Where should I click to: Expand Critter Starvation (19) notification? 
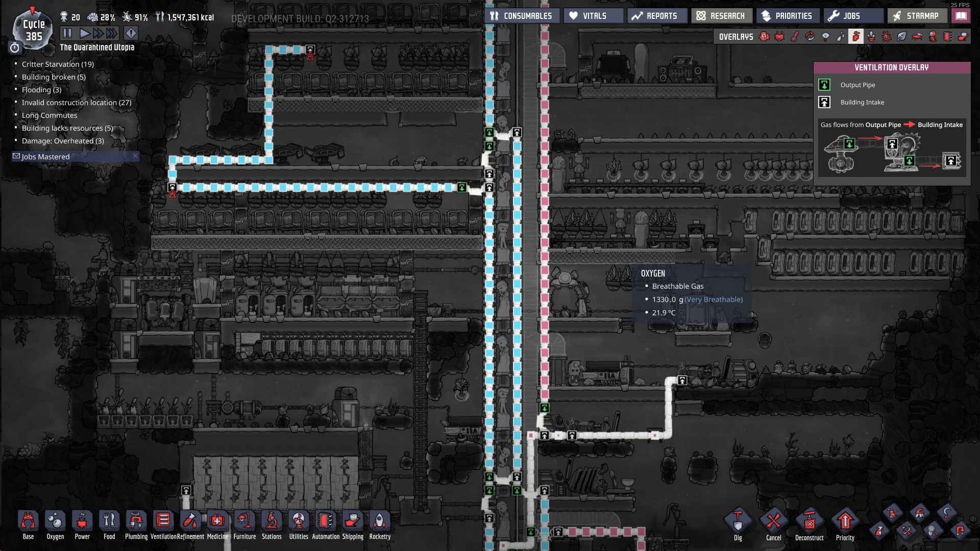58,64
